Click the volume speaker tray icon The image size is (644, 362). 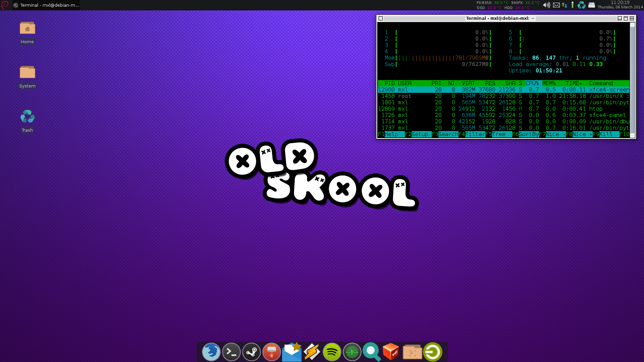coord(547,5)
